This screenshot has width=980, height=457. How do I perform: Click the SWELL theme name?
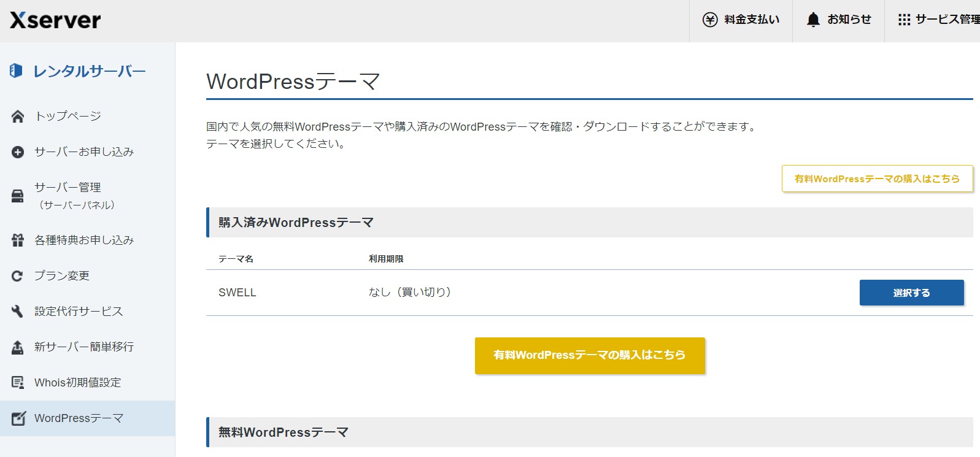(237, 293)
